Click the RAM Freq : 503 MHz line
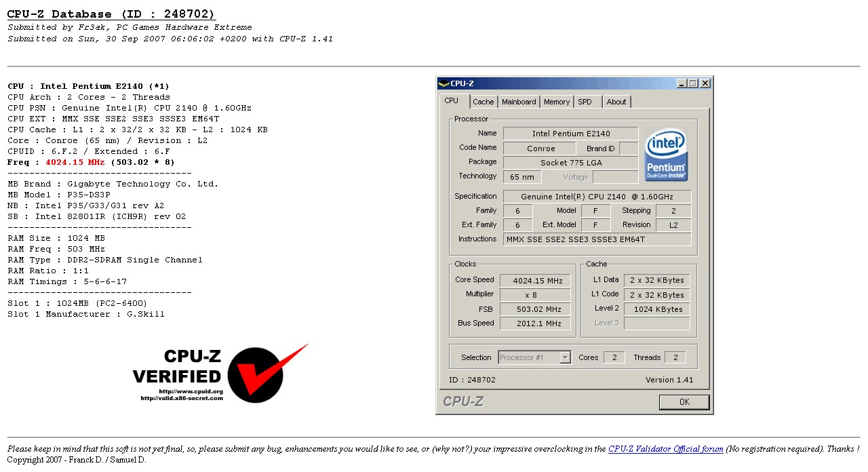868x472 pixels. point(56,249)
